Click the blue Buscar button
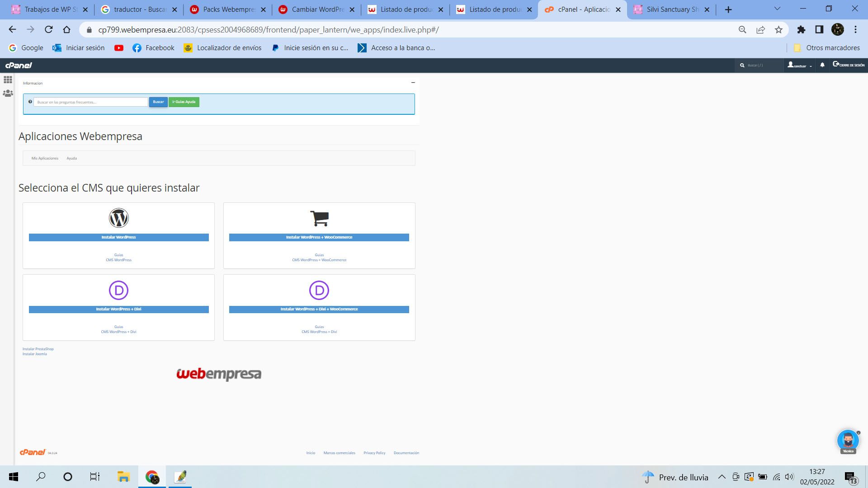 click(x=158, y=102)
